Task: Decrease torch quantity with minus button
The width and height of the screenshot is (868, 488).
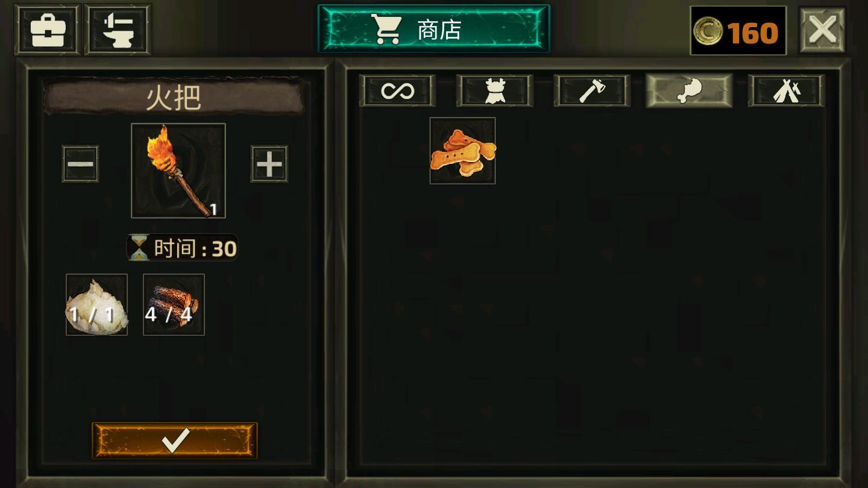Action: [80, 164]
